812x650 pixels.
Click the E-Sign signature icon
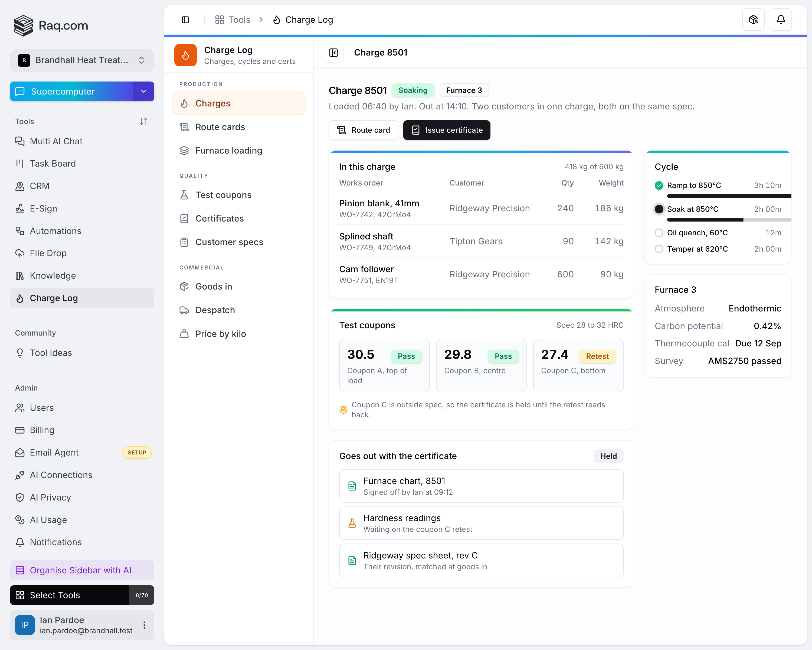pos(20,208)
